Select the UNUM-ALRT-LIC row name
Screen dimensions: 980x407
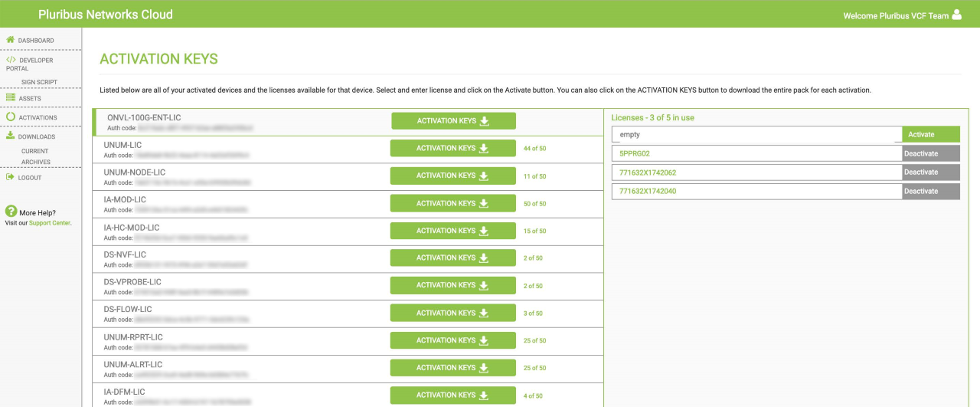point(133,365)
